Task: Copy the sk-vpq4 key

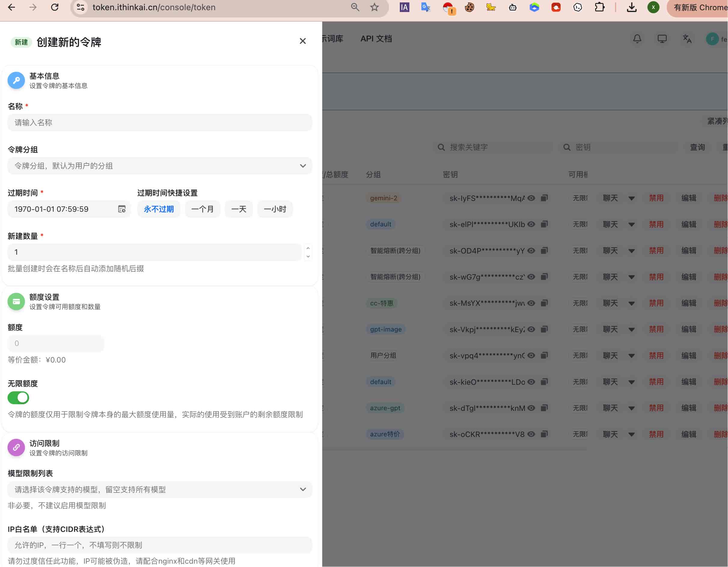Action: click(544, 356)
